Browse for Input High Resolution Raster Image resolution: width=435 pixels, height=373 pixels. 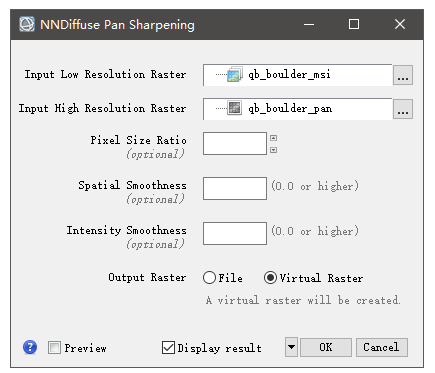pyautogui.click(x=403, y=109)
